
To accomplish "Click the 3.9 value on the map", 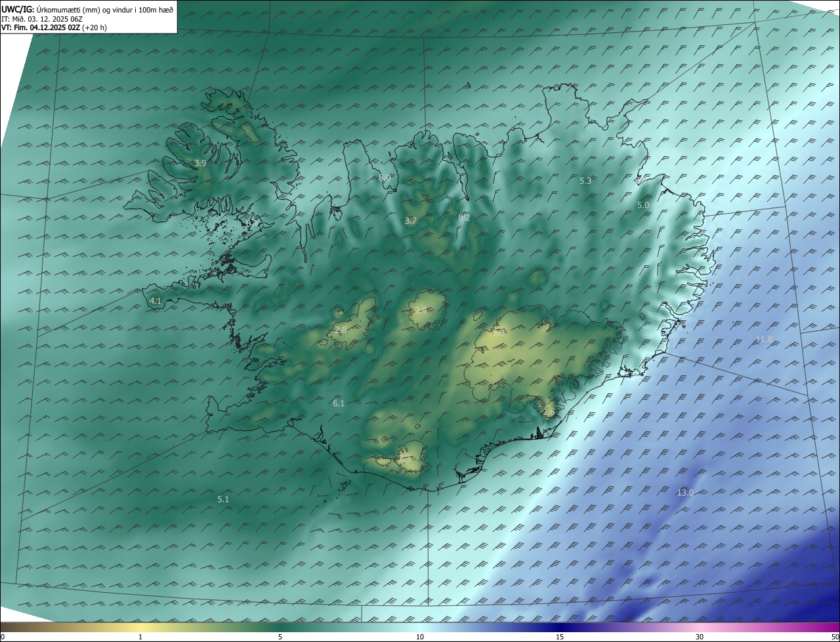I will (x=201, y=163).
